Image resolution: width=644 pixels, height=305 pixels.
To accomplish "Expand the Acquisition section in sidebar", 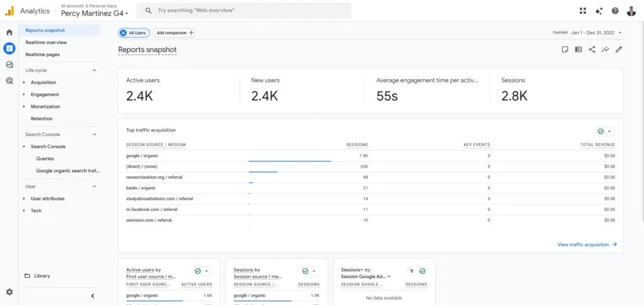I will click(43, 82).
